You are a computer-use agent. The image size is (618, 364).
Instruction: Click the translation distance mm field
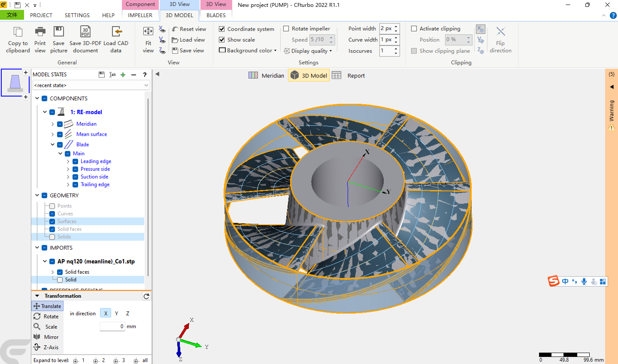coord(112,326)
